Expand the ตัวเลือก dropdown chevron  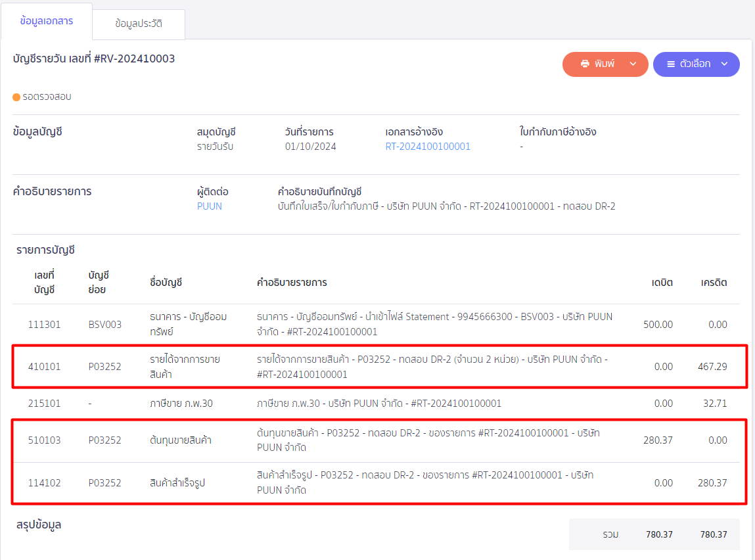click(724, 64)
